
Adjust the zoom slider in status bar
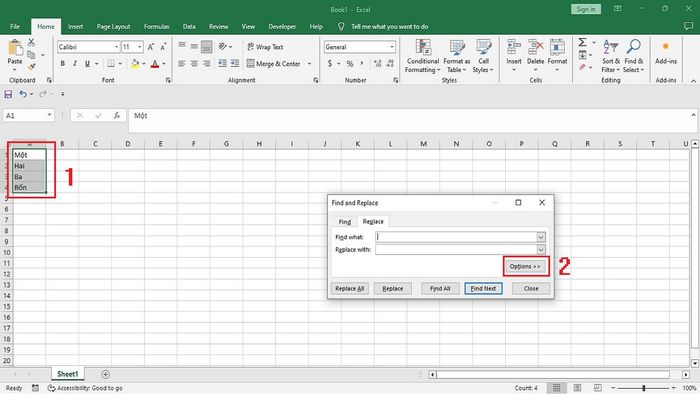pos(643,388)
